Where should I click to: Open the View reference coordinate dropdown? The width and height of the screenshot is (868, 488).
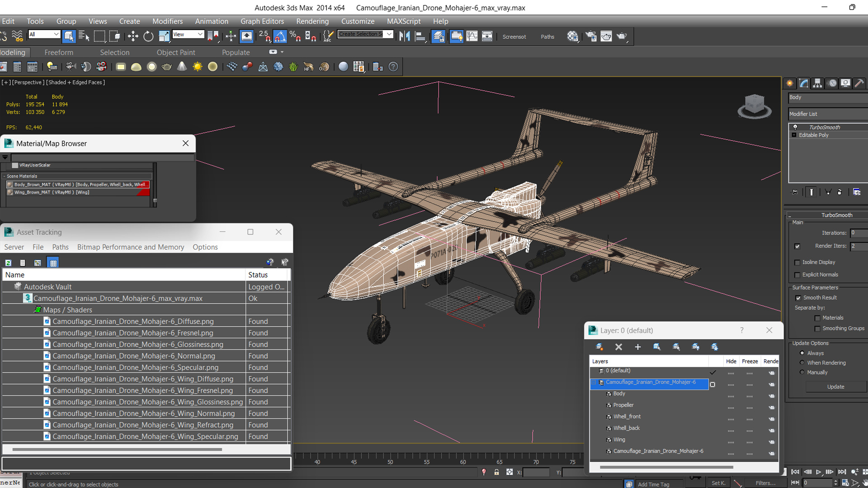[188, 34]
